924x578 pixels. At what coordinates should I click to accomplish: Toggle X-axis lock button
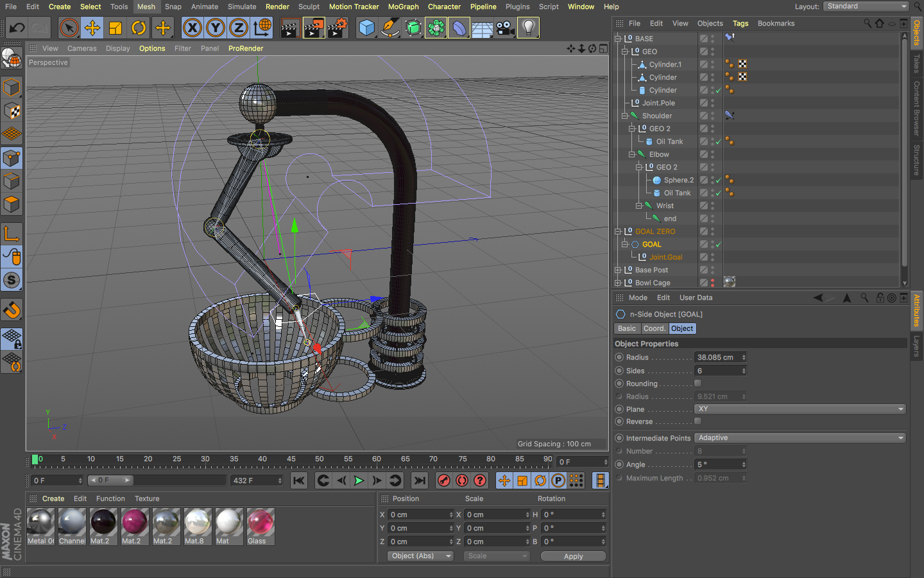click(192, 28)
